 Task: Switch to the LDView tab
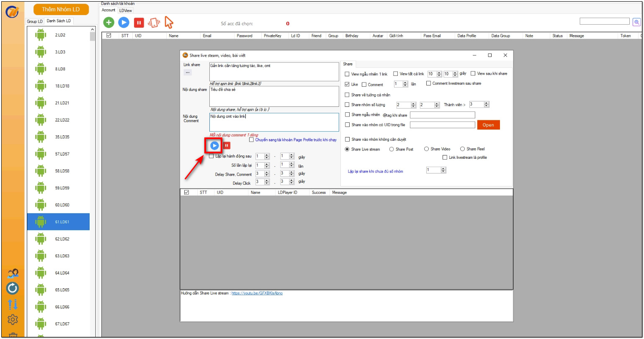[x=125, y=10]
